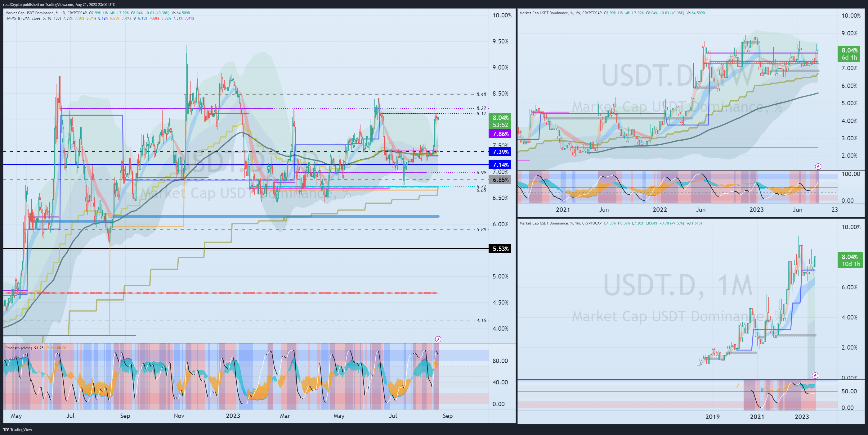Click the TradingView logo at the bottom

tap(17, 429)
